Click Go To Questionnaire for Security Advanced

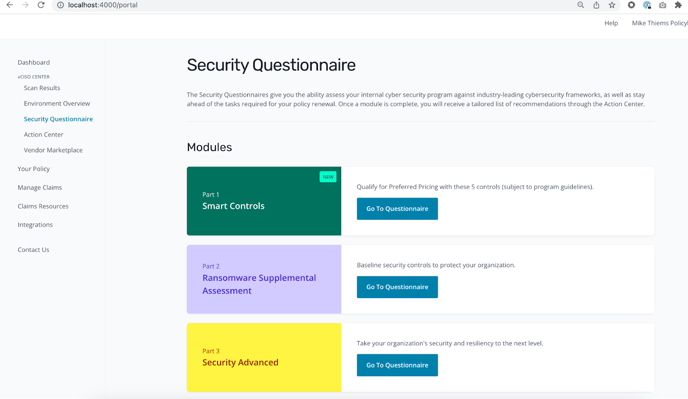(x=397, y=365)
